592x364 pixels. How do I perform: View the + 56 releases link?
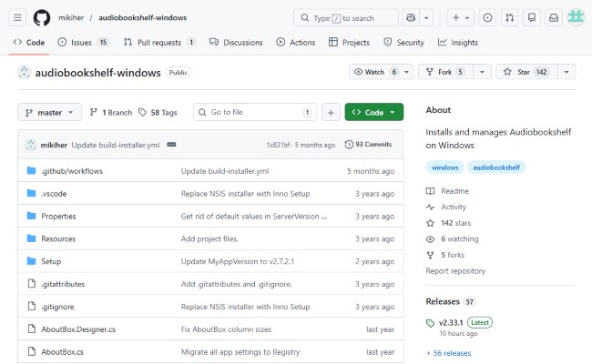[x=449, y=353]
